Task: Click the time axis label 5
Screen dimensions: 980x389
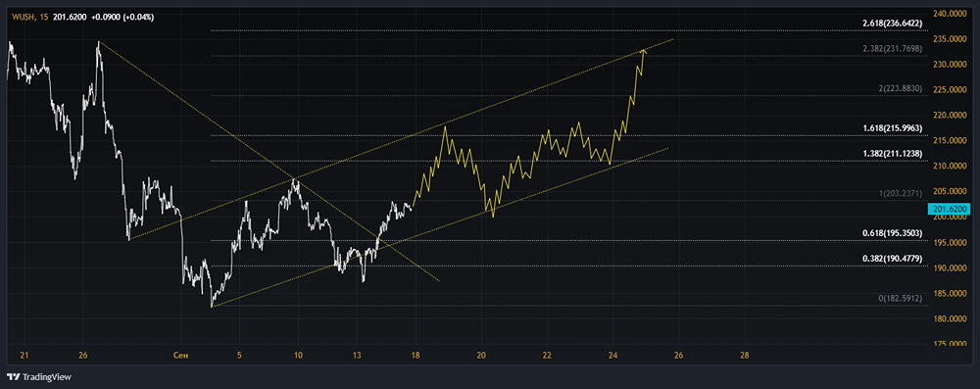Action: pos(240,356)
